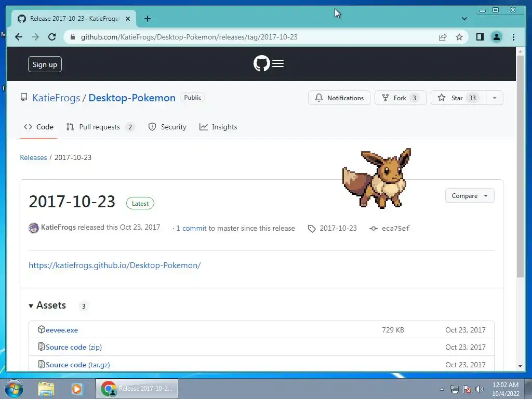Switch to the Code tab
This screenshot has height=399, width=532.
click(38, 127)
